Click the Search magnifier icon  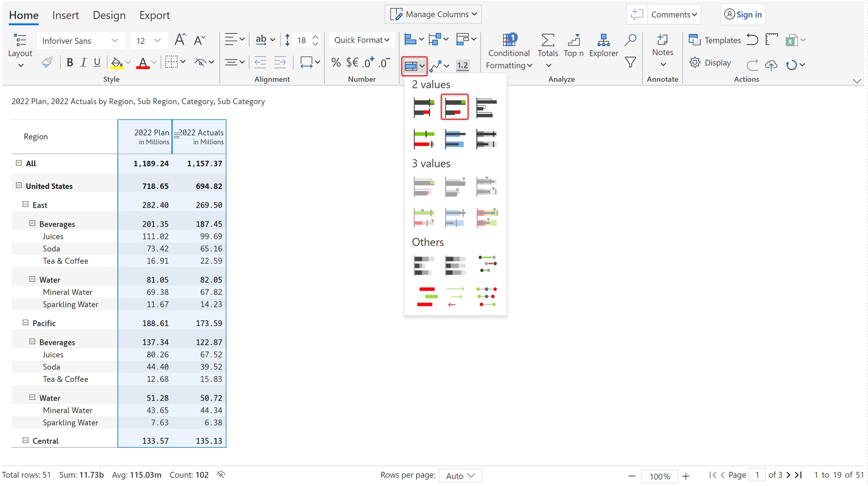pos(630,40)
